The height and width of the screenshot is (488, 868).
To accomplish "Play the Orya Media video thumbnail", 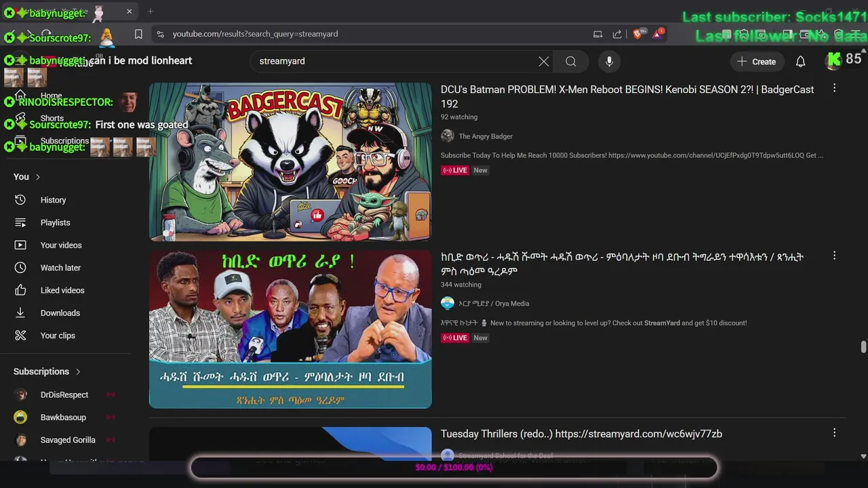I will pyautogui.click(x=290, y=329).
